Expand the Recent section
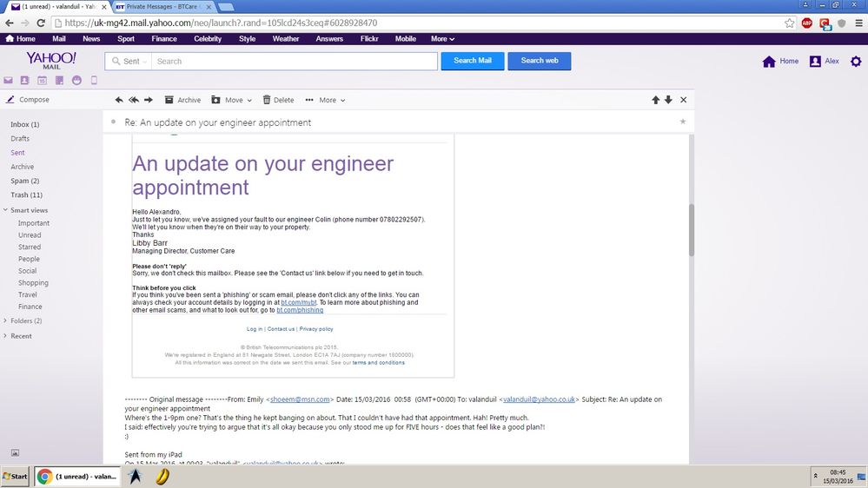This screenshot has width=868, height=488. [5, 336]
